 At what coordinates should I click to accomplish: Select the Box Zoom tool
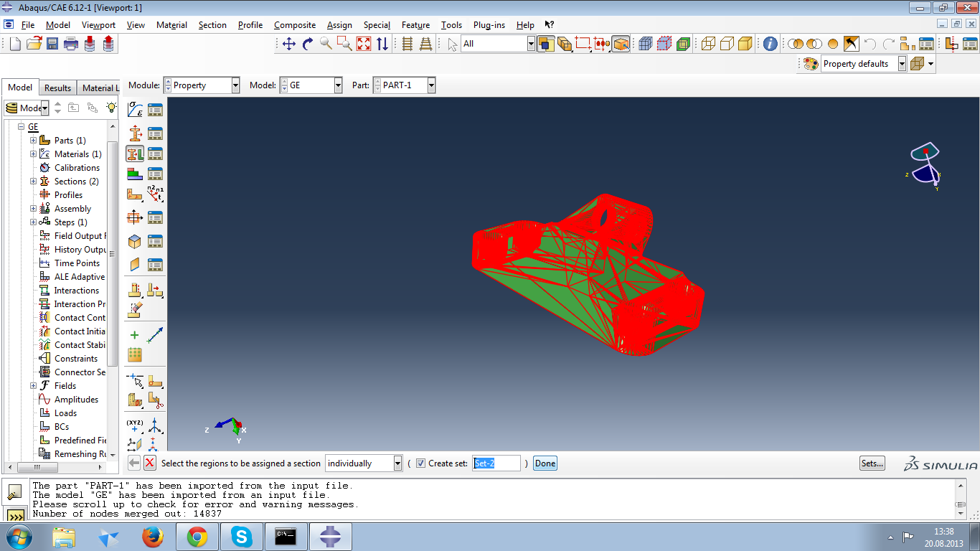tap(345, 44)
